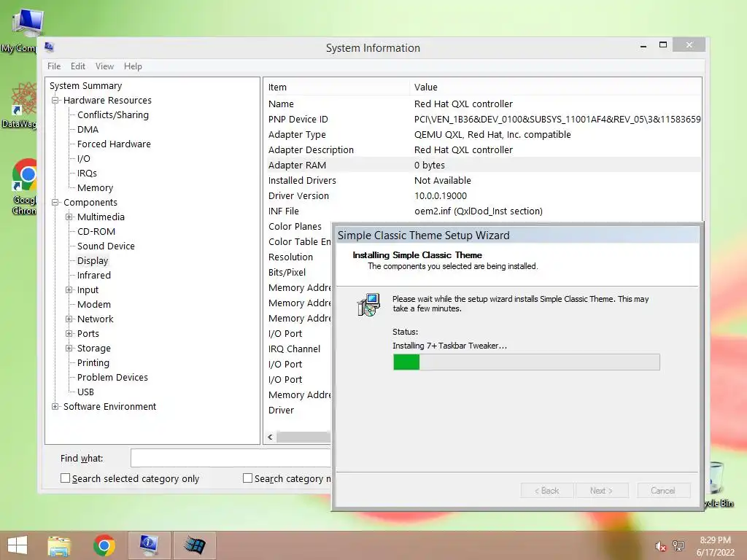Click the Value column header

[555, 87]
